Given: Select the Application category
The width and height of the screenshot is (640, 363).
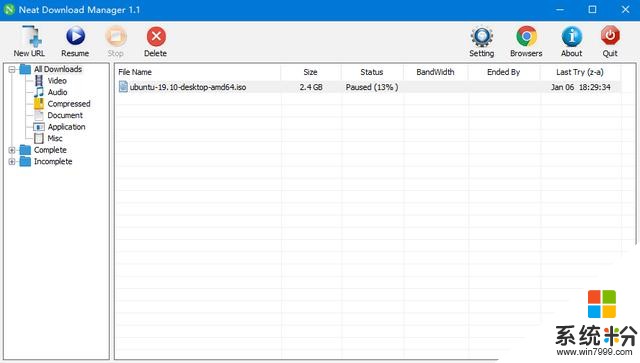Looking at the screenshot, I should (67, 127).
